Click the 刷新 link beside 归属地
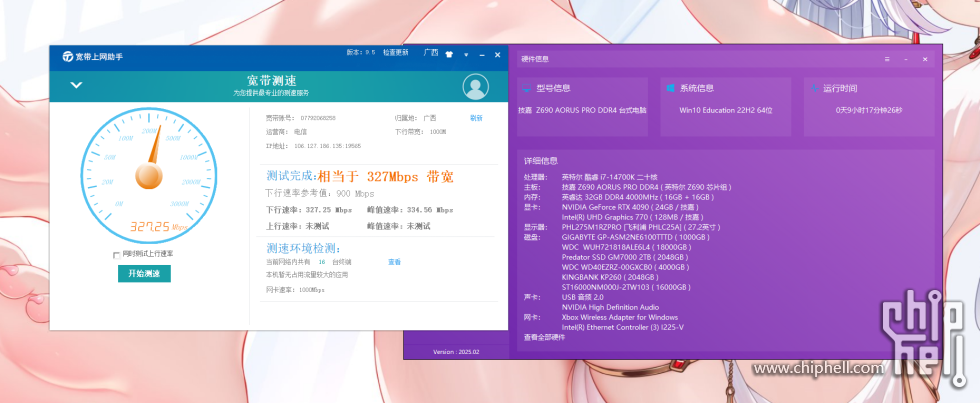Viewport: 980px width, 403px height. point(476,117)
